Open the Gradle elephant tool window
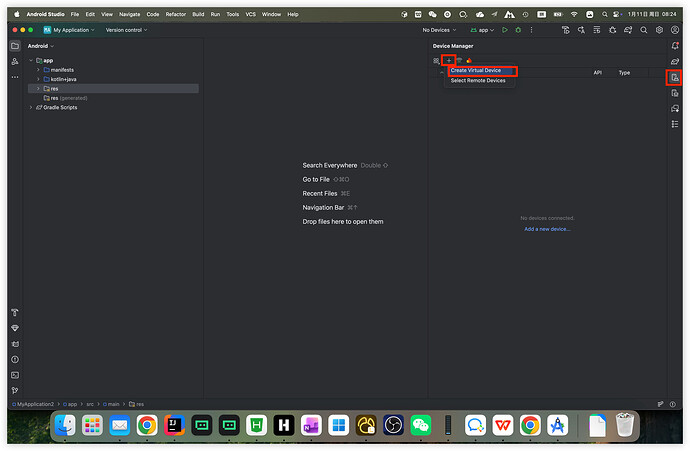Viewport: 690px width, 451px height. pos(675,62)
